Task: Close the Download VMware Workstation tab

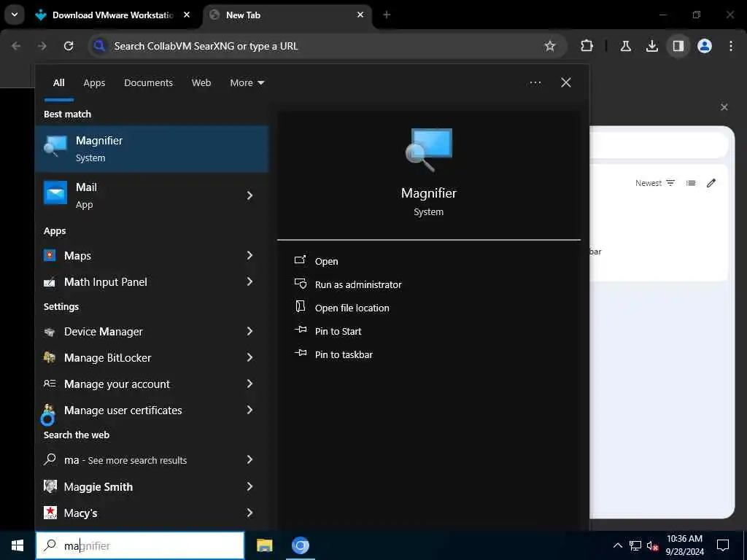Action: coord(187,15)
